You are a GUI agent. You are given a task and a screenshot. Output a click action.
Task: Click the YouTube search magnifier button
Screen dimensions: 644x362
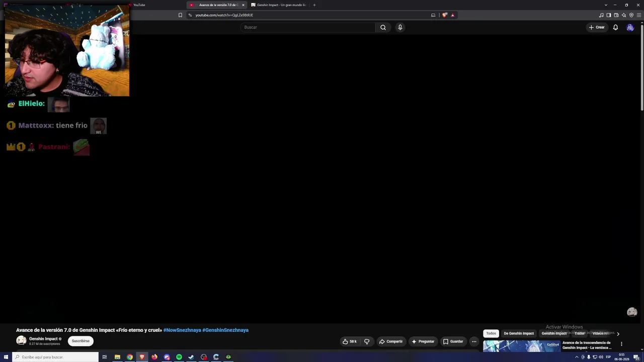click(383, 27)
